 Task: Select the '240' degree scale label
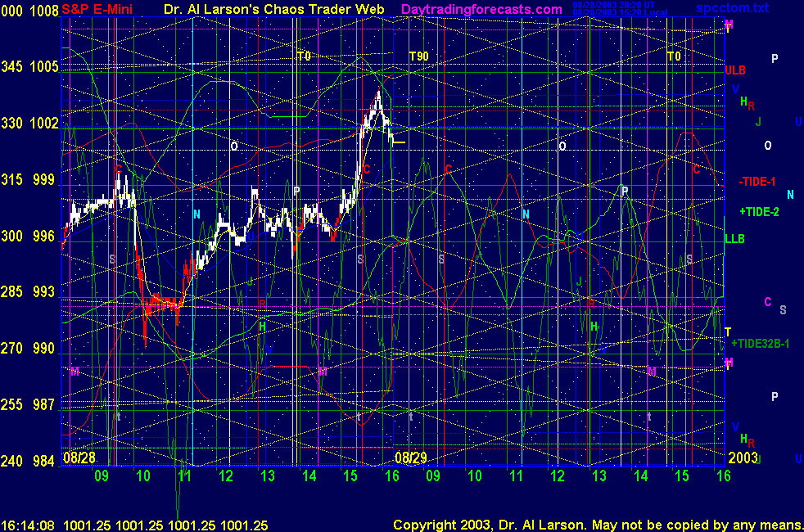pos(11,461)
